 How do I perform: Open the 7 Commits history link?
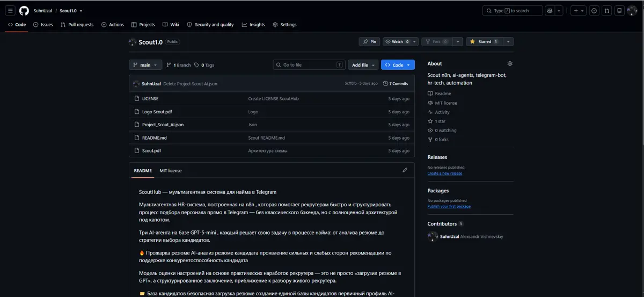(396, 84)
